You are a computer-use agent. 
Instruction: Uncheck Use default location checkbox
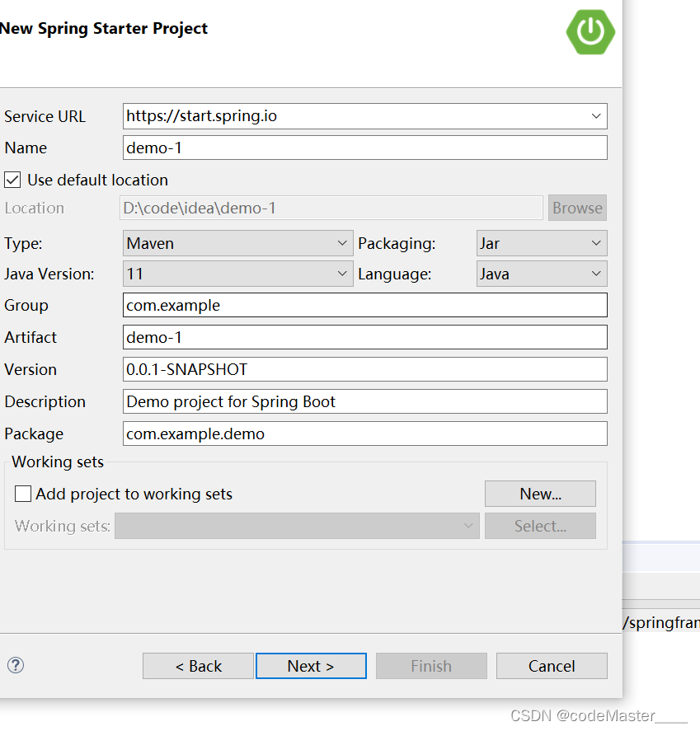[12, 180]
